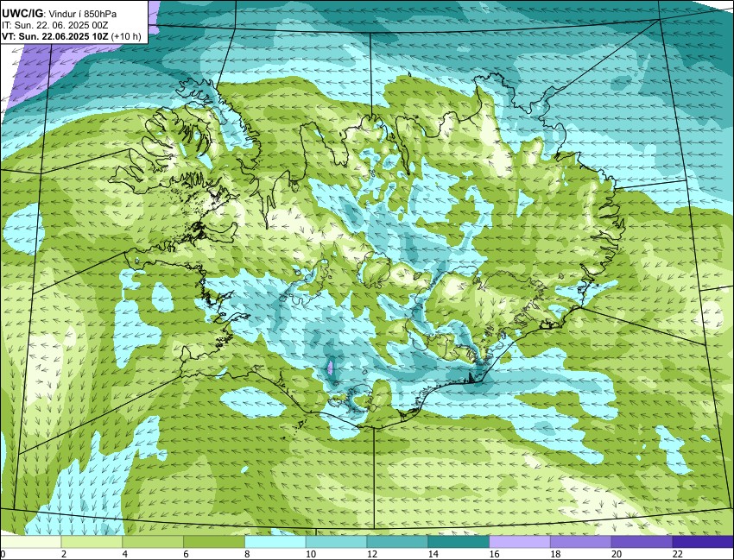Select the 18–20 medium purple legend swatch
Viewport: 734px width, 560px height.
pos(581,542)
